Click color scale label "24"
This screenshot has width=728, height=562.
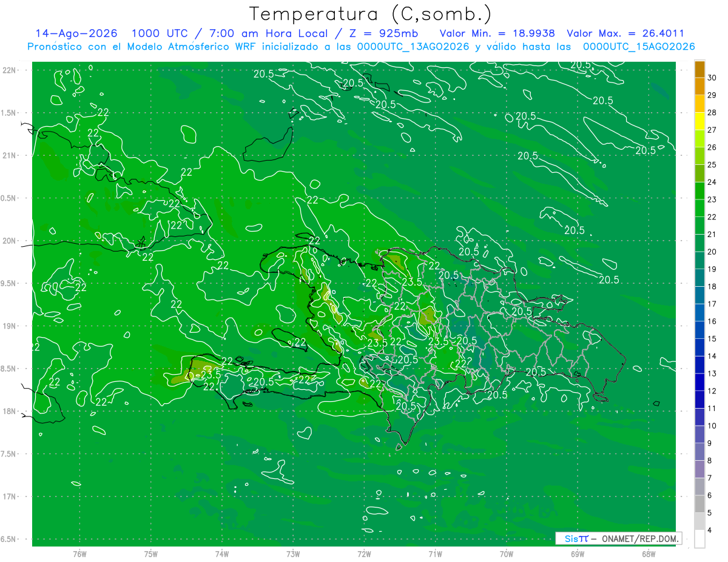point(712,182)
